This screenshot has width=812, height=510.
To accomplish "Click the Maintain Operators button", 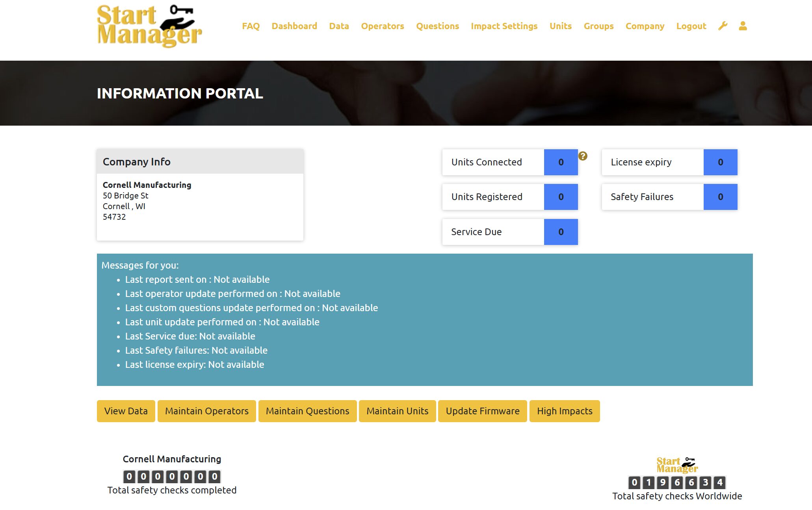I will pyautogui.click(x=206, y=411).
